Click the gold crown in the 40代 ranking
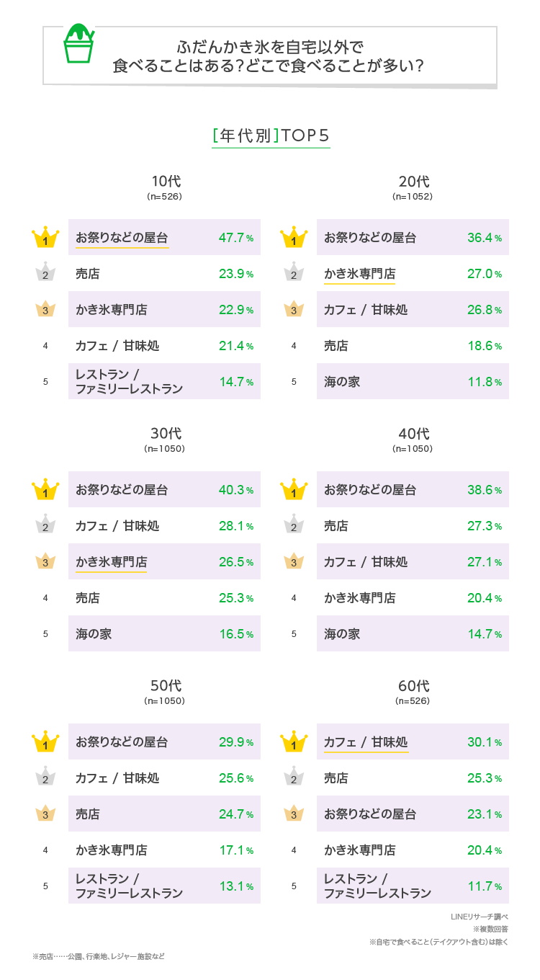This screenshot has height=980, width=540. point(294,491)
